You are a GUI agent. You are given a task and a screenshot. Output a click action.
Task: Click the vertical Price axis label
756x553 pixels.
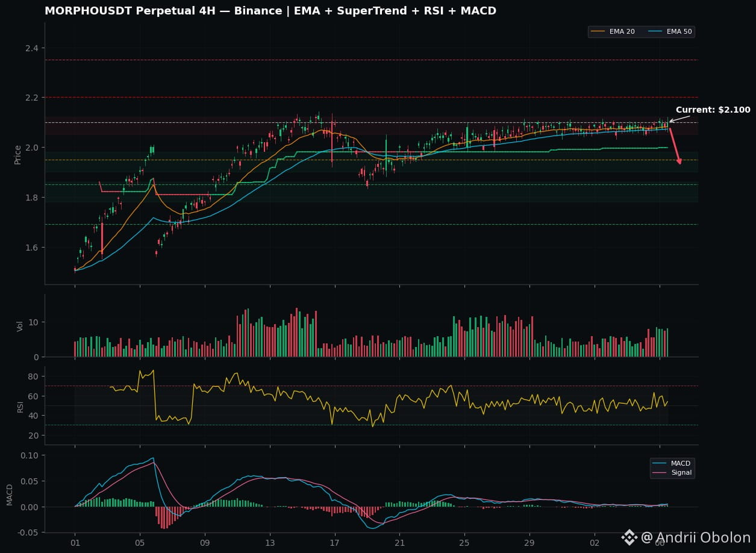(18, 154)
